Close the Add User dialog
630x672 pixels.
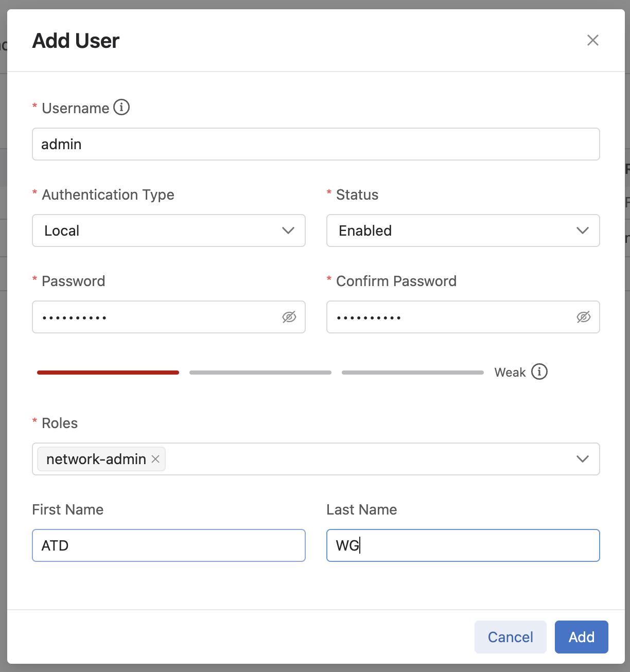point(592,40)
